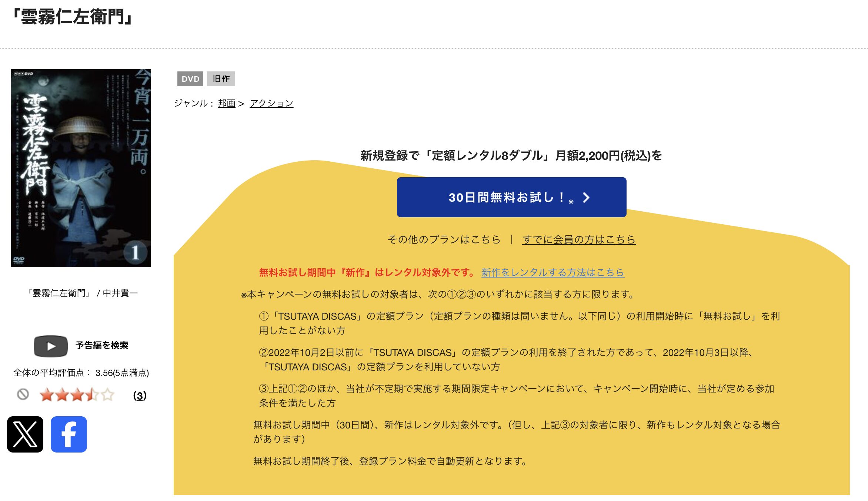The height and width of the screenshot is (501, 868).
Task: Click the ジャンル： label
Action: pos(194,103)
